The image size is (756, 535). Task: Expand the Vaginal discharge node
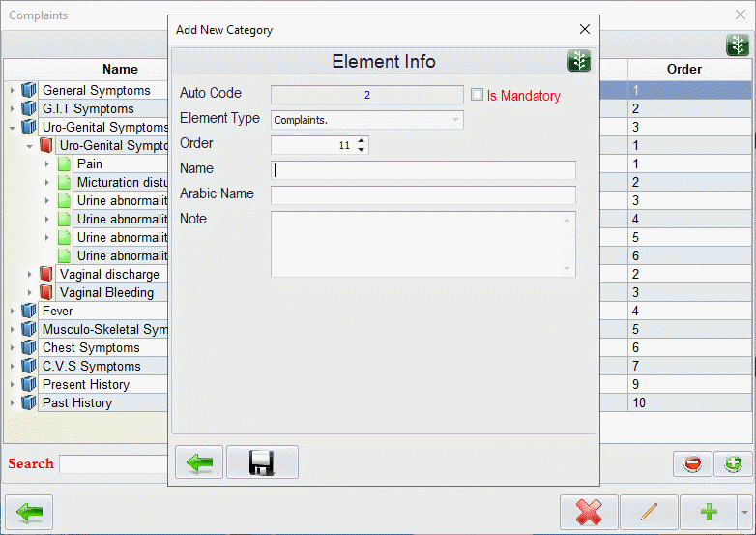(x=29, y=274)
